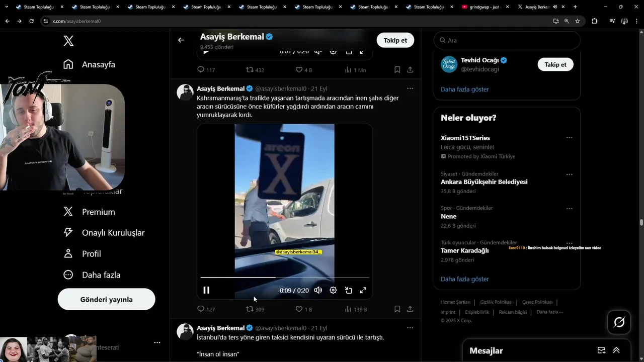Viewport: 644px width, 362px height.
Task: Open more options on Kahramanmaraş post
Action: coord(410,88)
